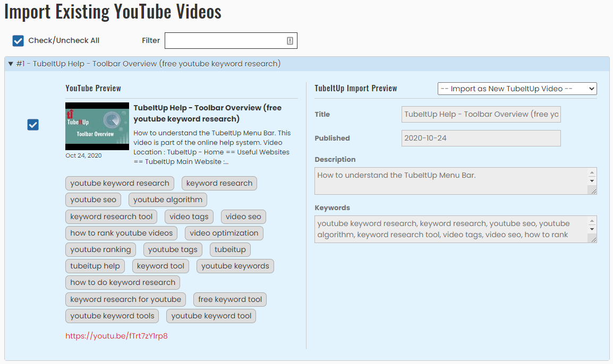Click the contacts icon in Filter field
The height and width of the screenshot is (364, 613).
[290, 41]
